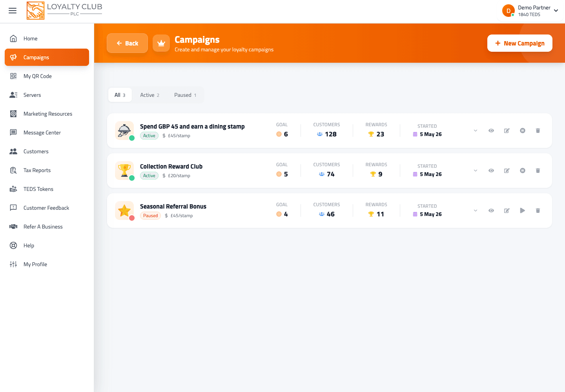Edit the dining stamp campaign
565x392 pixels.
coord(507,131)
